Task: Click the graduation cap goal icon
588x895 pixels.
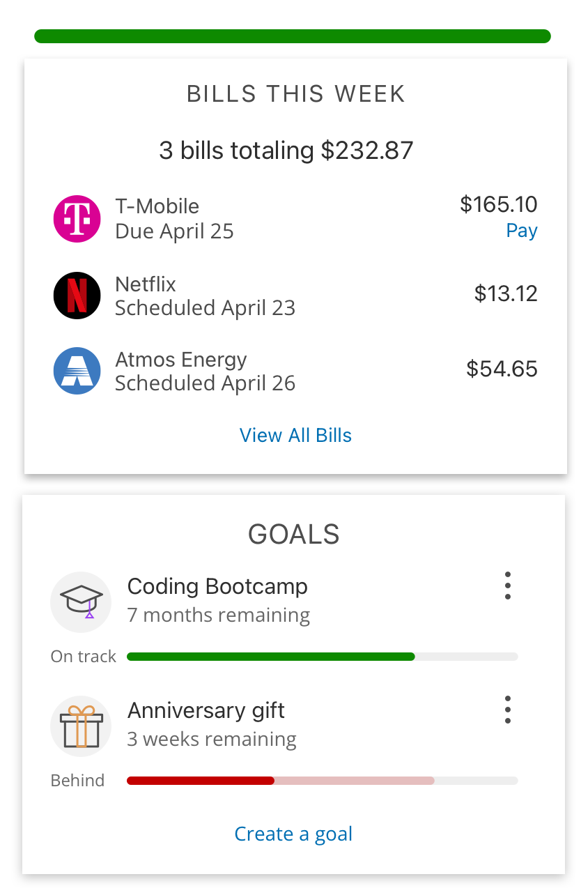Action: coord(81,602)
